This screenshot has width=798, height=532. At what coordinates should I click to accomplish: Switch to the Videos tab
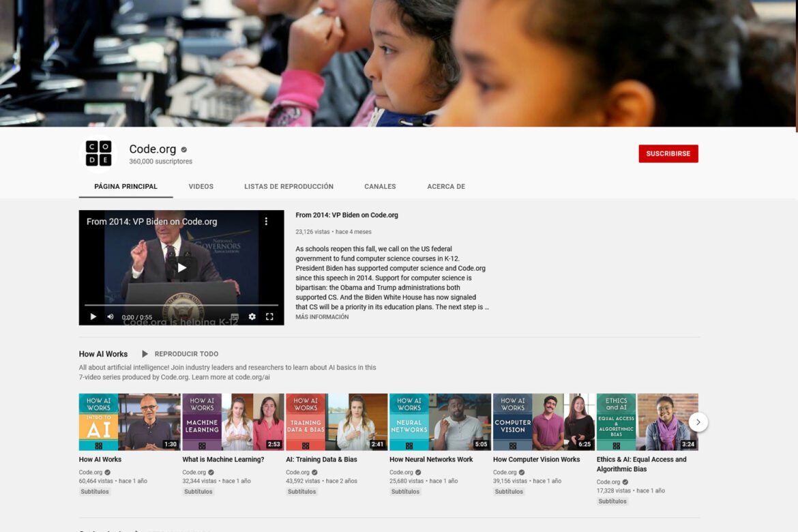click(x=201, y=186)
